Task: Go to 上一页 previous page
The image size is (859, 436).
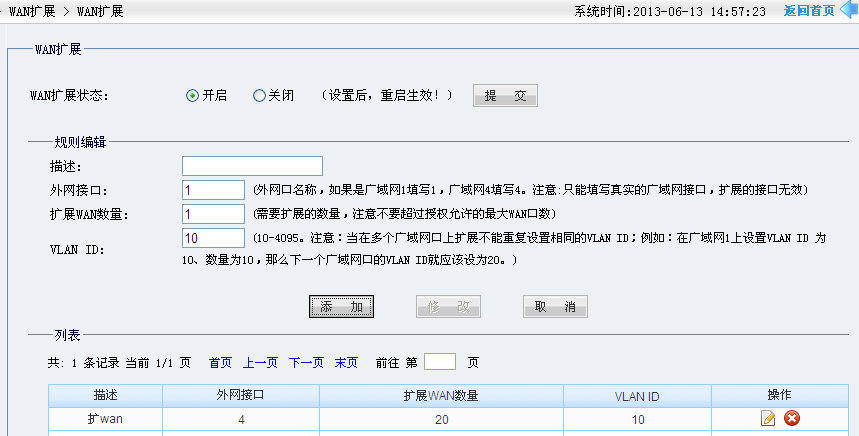Action: click(260, 363)
